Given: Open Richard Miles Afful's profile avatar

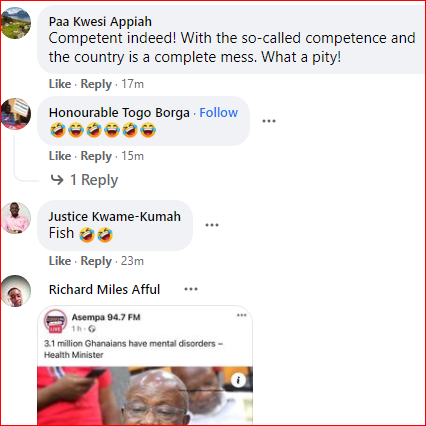Looking at the screenshot, I should coord(16,291).
